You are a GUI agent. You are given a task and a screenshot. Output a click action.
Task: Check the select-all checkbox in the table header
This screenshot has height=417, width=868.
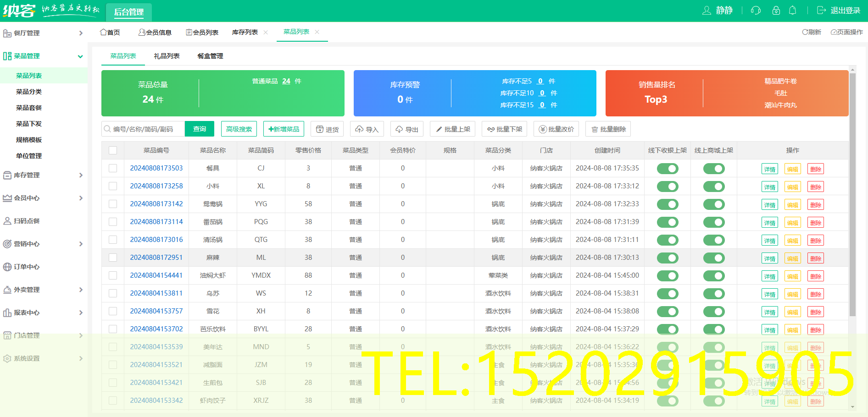point(113,150)
